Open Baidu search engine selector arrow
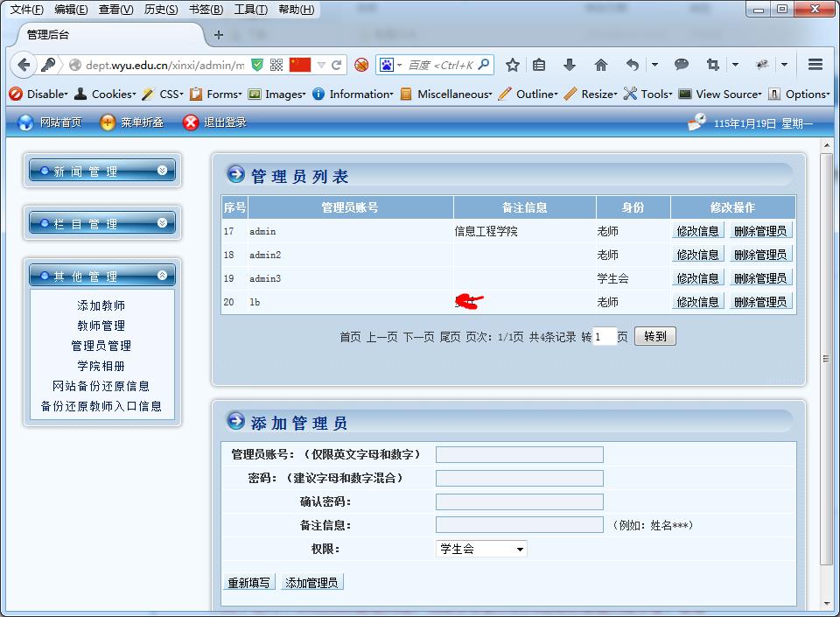The image size is (840, 617). pyautogui.click(x=399, y=66)
